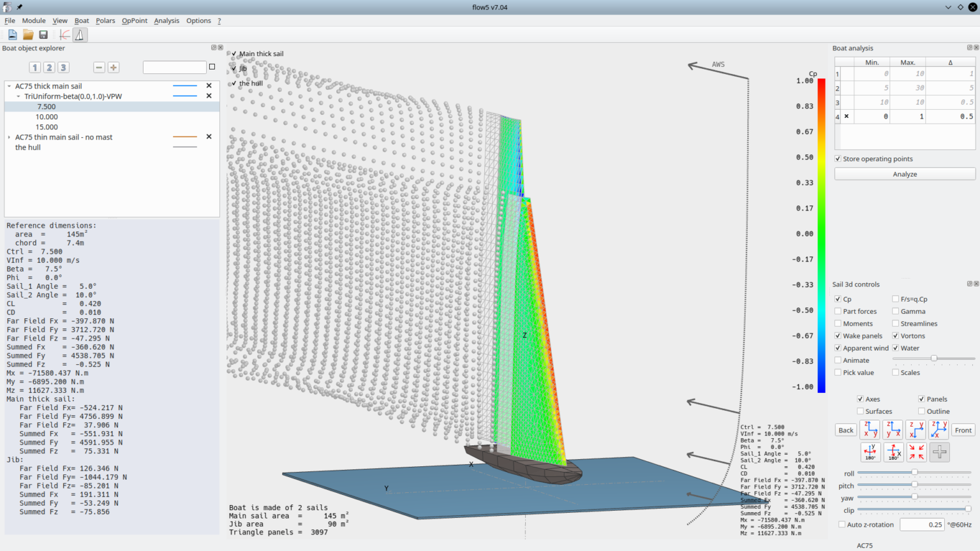Click the sailboat 3D view toolbar icon
980x551 pixels.
[x=80, y=35]
